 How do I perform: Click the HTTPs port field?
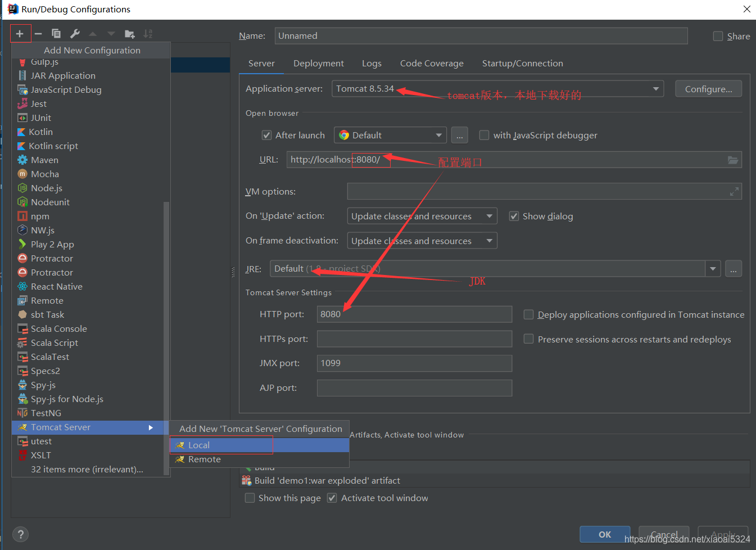pyautogui.click(x=414, y=339)
